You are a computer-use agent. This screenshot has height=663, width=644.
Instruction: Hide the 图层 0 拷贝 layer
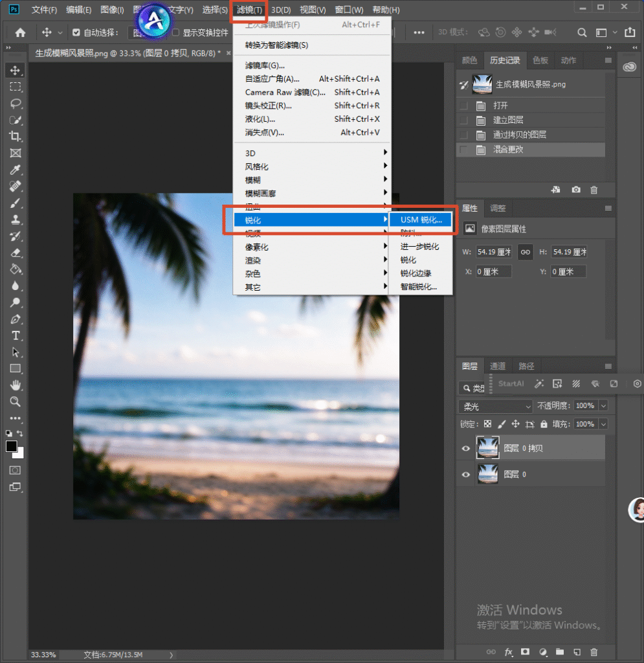[465, 448]
